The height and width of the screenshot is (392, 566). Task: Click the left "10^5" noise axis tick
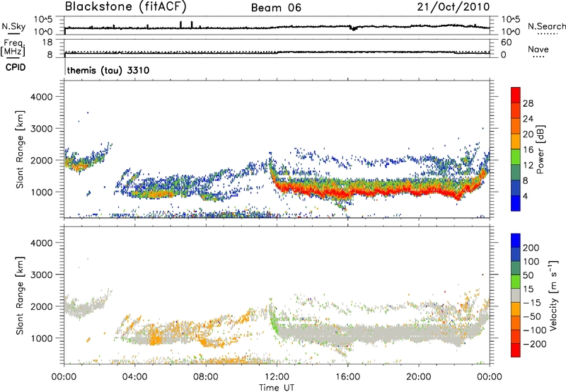pyautogui.click(x=44, y=20)
